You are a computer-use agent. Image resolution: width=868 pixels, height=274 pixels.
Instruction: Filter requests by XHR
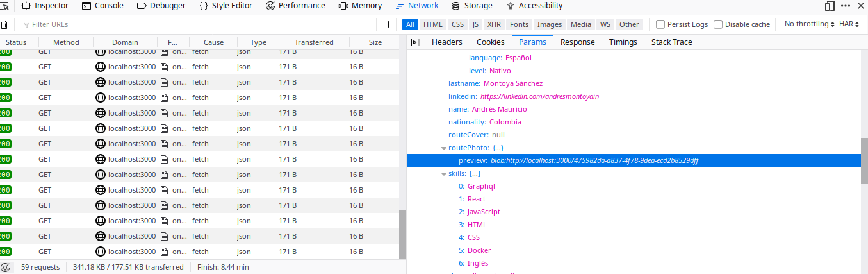[494, 24]
